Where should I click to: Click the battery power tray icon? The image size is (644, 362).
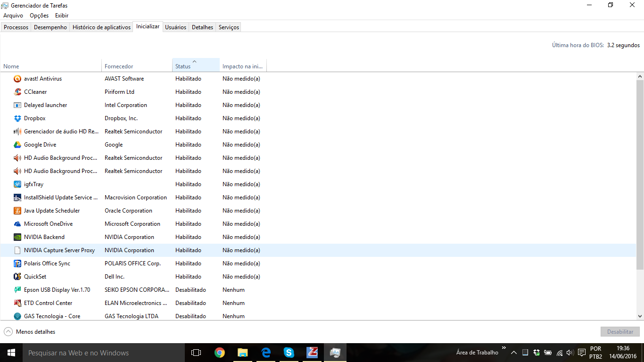pyautogui.click(x=548, y=353)
